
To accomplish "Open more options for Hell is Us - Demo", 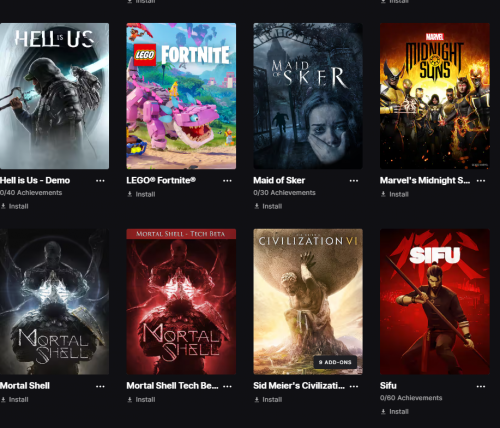I will (100, 181).
